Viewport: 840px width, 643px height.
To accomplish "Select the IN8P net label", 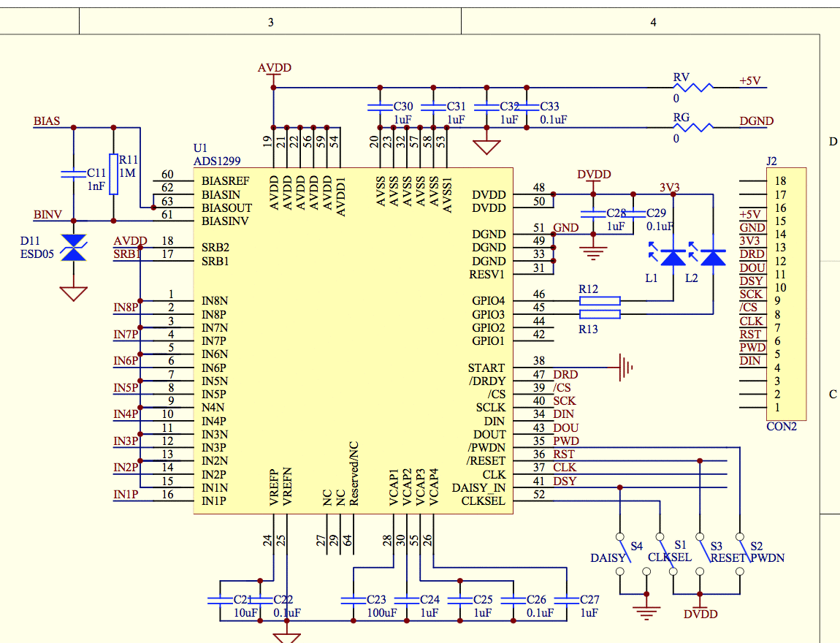I will pos(126,308).
